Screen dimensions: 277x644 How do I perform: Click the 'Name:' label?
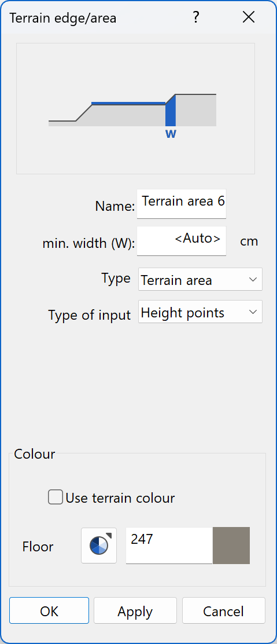pos(115,206)
